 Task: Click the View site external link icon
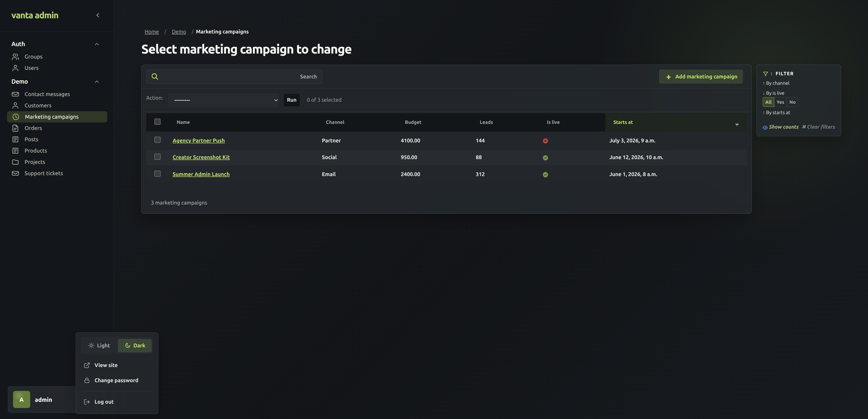pos(87,365)
